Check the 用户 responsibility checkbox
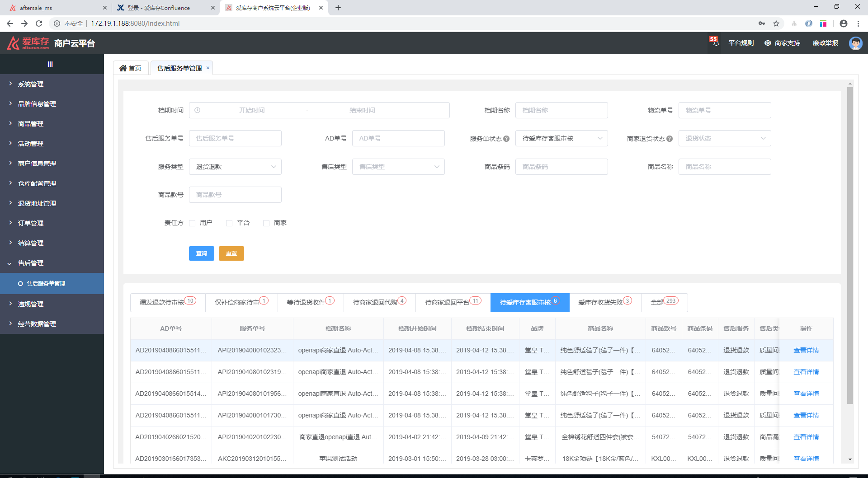 [192, 223]
